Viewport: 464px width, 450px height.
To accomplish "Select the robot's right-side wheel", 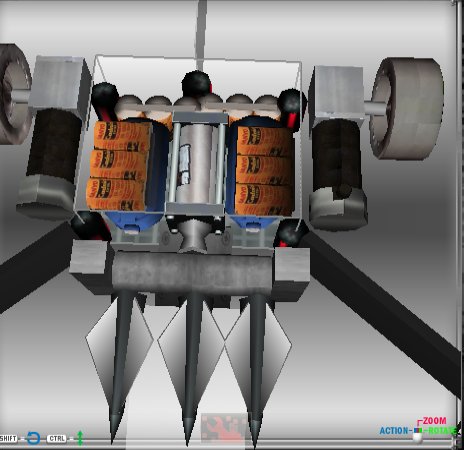I will click(407, 108).
